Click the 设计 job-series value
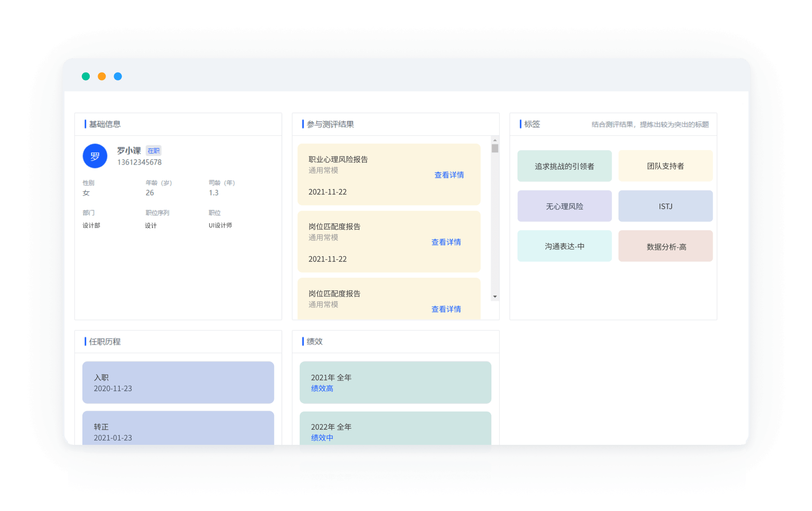 pyautogui.click(x=151, y=225)
